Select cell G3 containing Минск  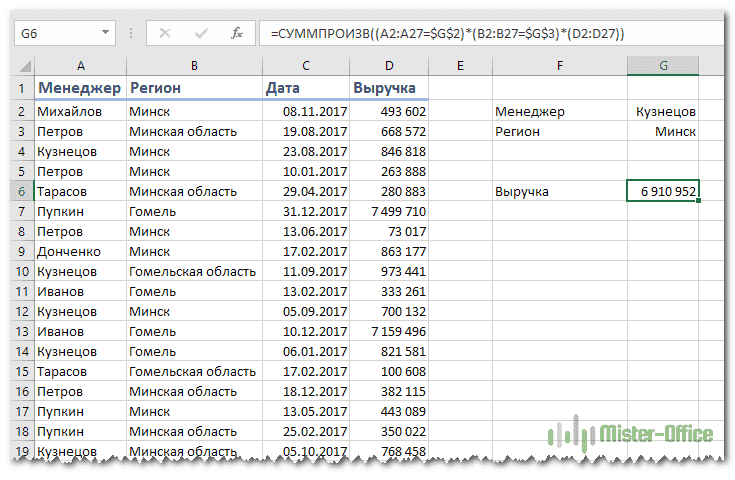pyautogui.click(x=663, y=131)
